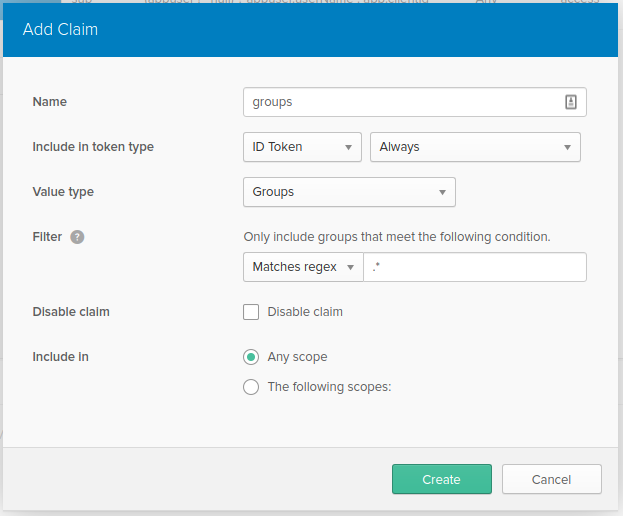This screenshot has height=516, width=623.
Task: Open the Groups value type dropdown
Action: pos(349,192)
